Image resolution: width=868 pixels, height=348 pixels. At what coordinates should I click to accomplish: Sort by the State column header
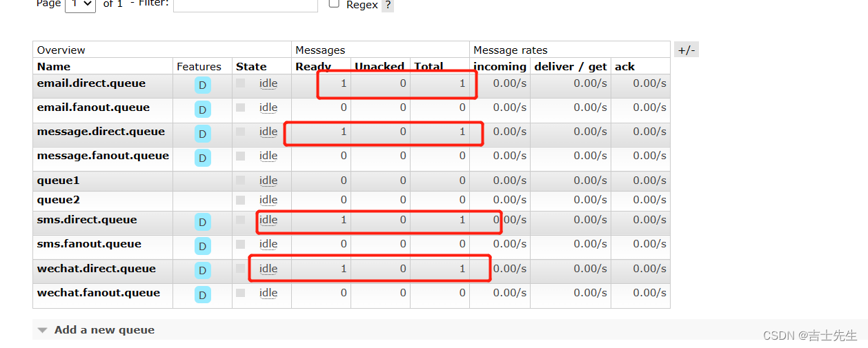click(x=251, y=67)
